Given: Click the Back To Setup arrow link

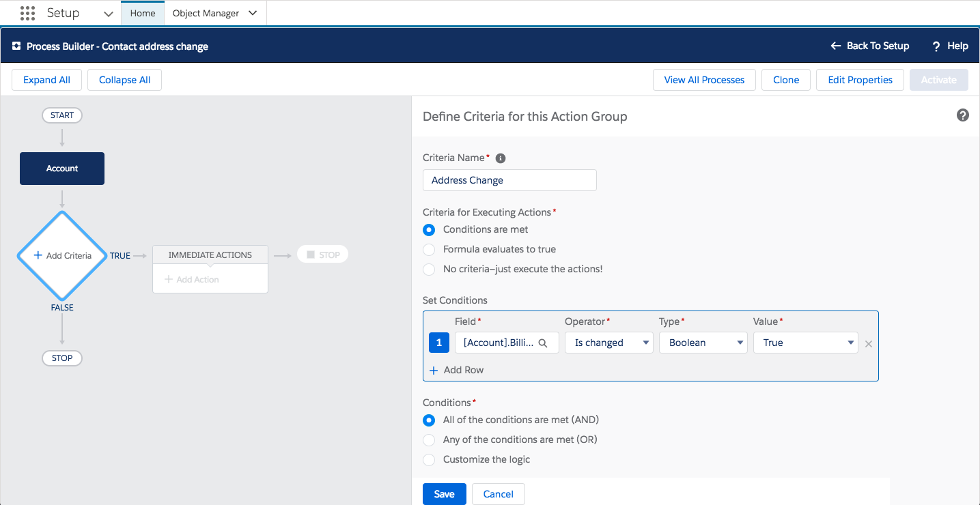Looking at the screenshot, I should click(x=869, y=46).
